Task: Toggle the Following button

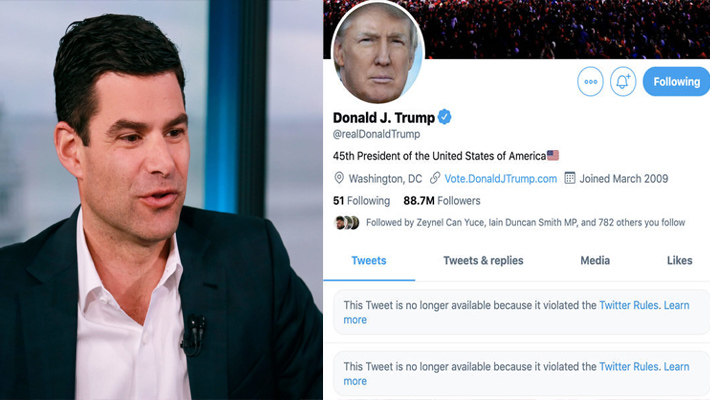Action: pos(676,82)
